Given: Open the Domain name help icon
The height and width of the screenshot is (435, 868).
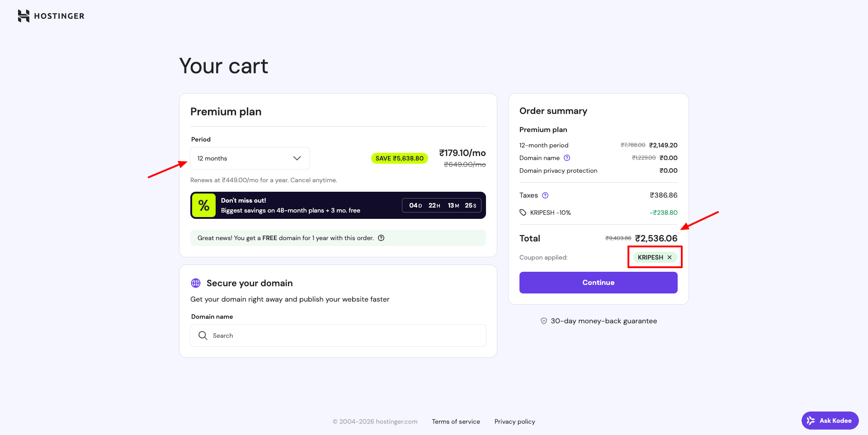Looking at the screenshot, I should tap(567, 158).
